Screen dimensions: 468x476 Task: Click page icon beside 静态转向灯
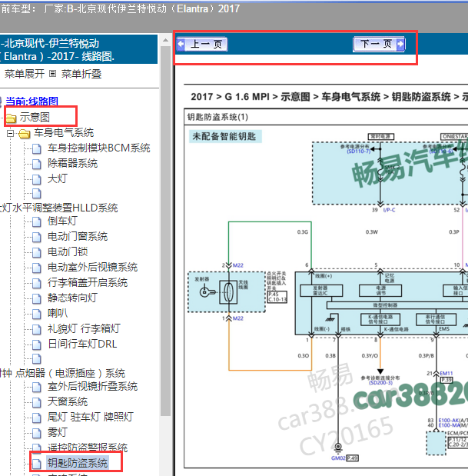point(37,298)
